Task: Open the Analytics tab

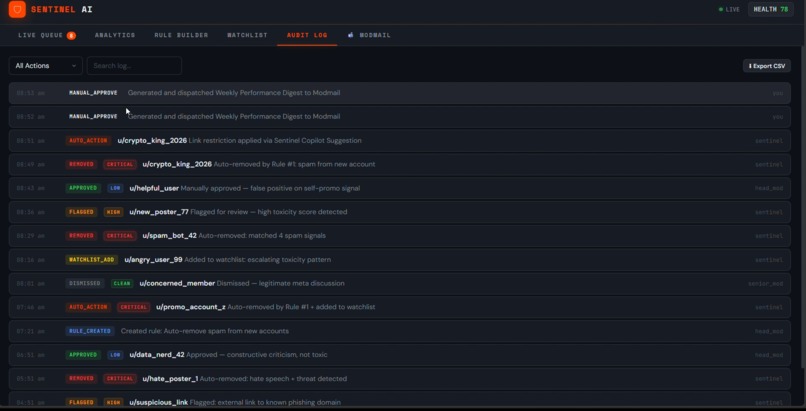Action: tap(115, 35)
